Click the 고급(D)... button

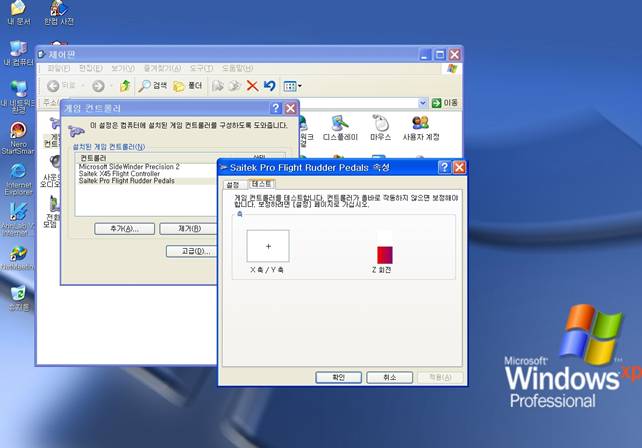click(x=192, y=251)
